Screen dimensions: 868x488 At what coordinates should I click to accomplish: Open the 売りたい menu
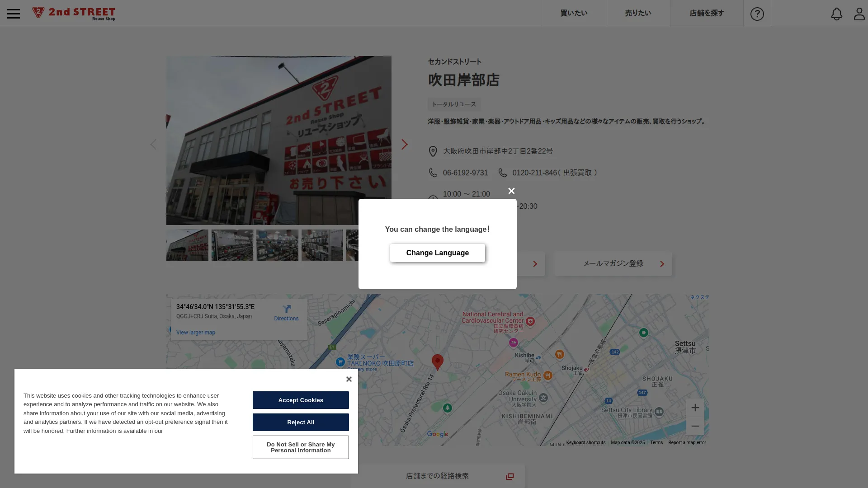click(638, 13)
